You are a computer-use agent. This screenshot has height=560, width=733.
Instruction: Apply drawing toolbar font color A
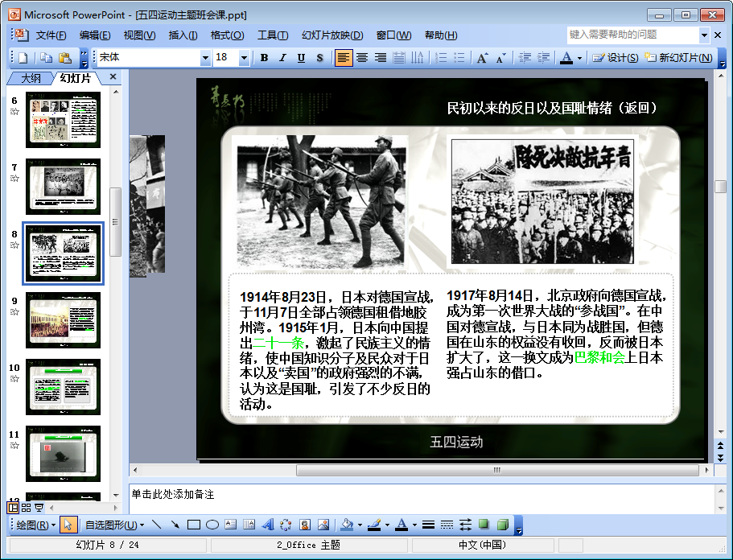pyautogui.click(x=402, y=525)
